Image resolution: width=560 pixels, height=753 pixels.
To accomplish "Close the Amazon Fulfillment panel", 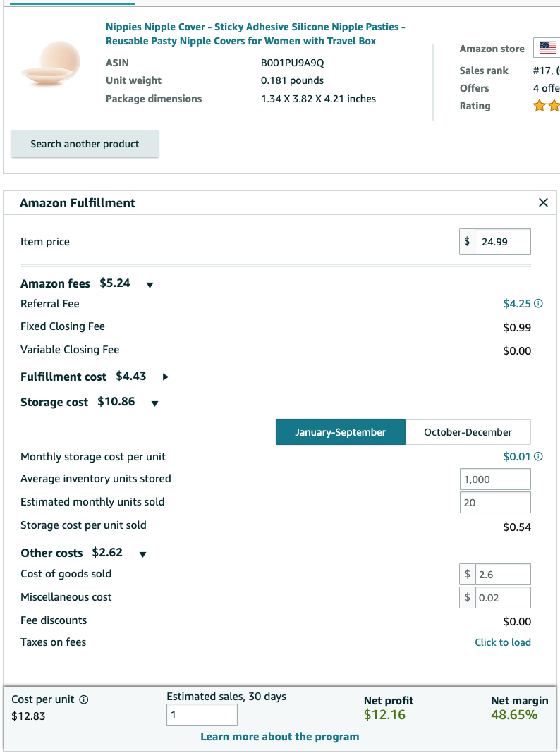I will (x=543, y=202).
